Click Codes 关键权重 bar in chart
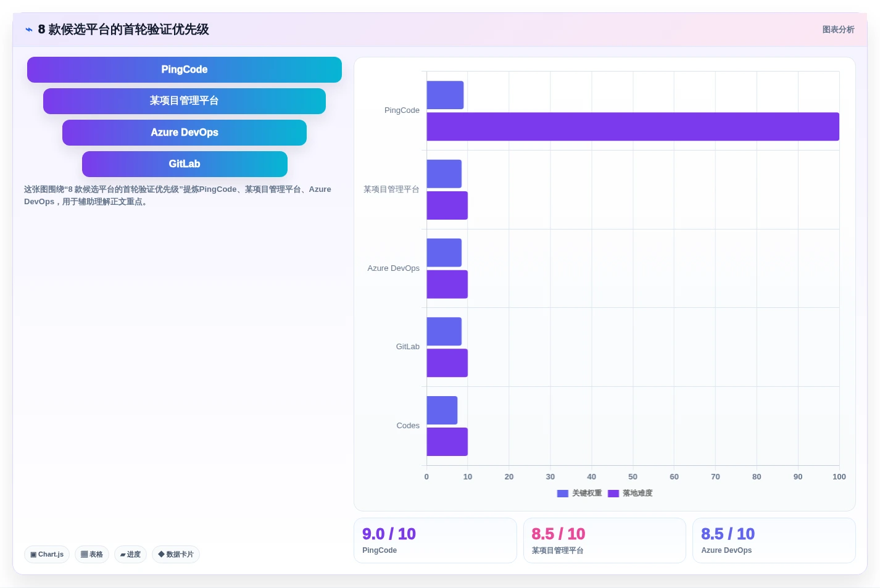Image resolution: width=880 pixels, height=588 pixels. (442, 410)
